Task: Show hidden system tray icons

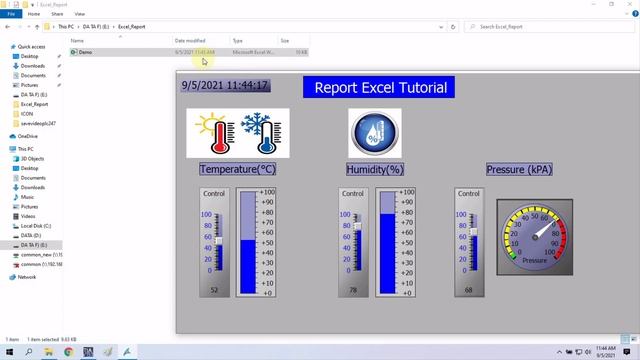Action: click(559, 352)
